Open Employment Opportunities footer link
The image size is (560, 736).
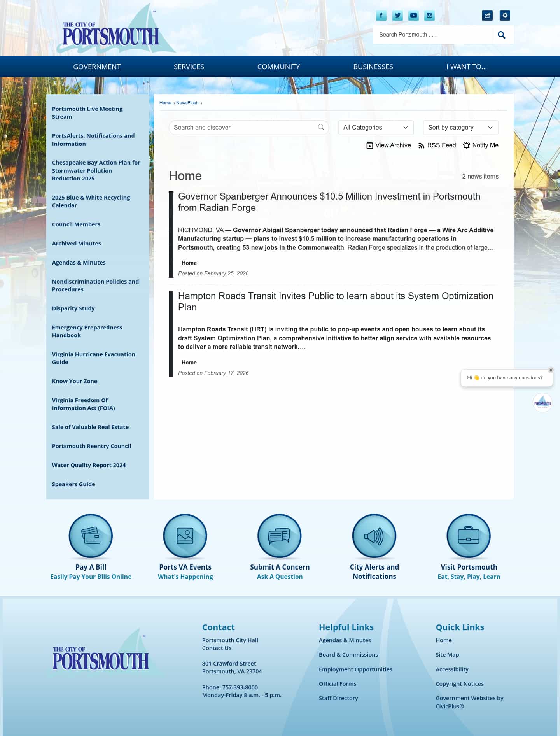355,669
